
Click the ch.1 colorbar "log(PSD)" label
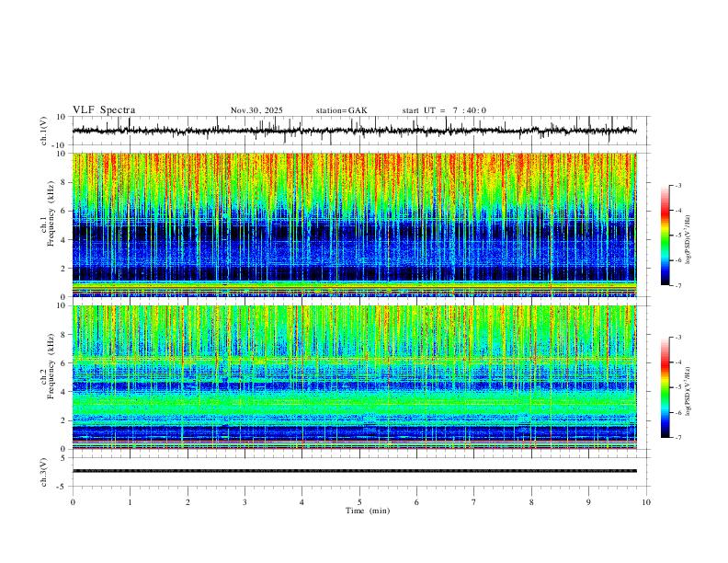(688, 239)
